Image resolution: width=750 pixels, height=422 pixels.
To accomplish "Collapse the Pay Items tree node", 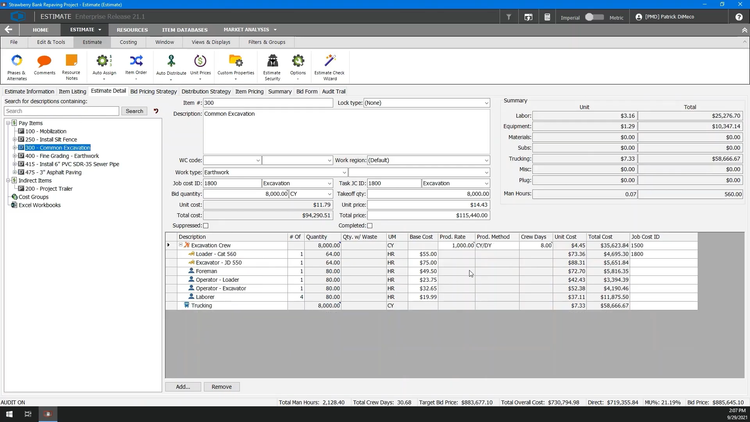I will tap(8, 123).
